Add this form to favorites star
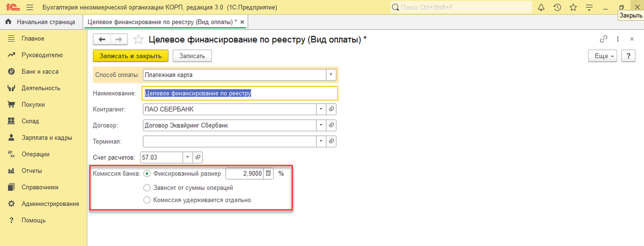This screenshot has height=246, width=644. 138,39
